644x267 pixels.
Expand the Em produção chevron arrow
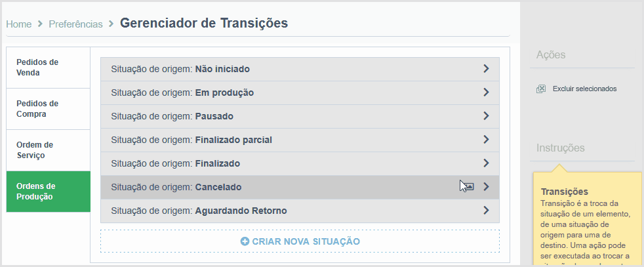pyautogui.click(x=487, y=92)
